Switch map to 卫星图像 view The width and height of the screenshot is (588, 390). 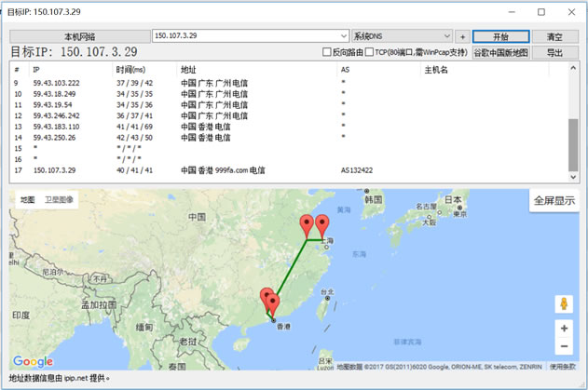62,200
